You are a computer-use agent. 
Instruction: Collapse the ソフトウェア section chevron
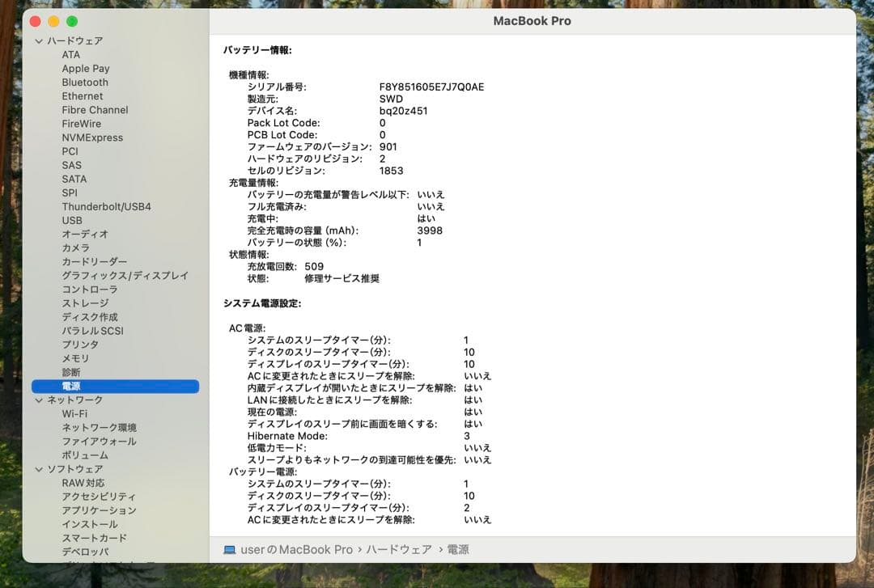tap(39, 469)
